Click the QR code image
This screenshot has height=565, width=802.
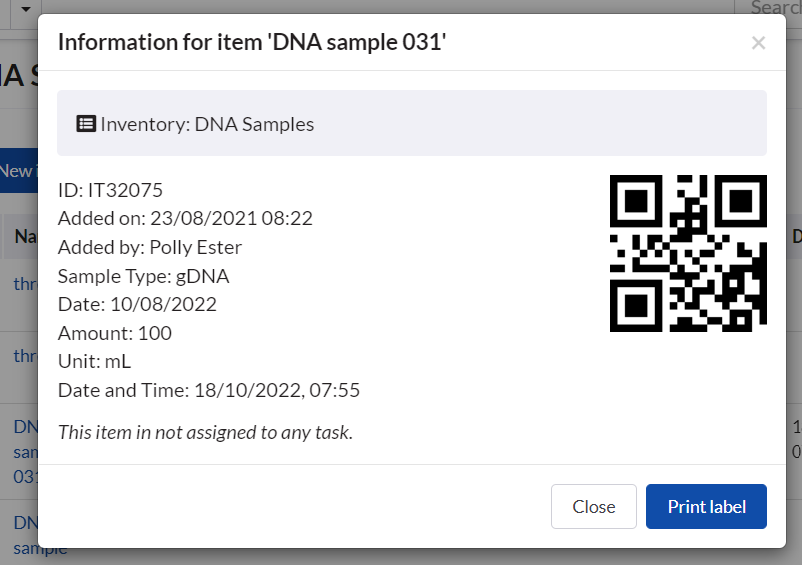point(688,254)
